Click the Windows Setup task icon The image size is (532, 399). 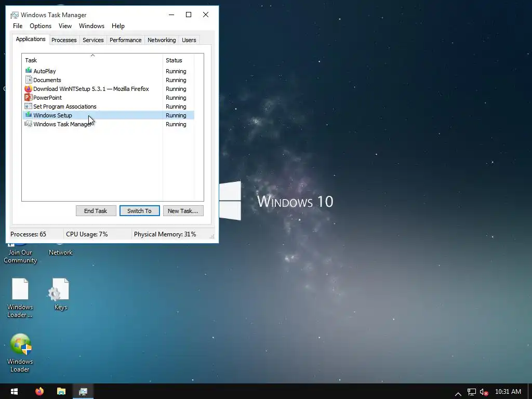(29, 115)
